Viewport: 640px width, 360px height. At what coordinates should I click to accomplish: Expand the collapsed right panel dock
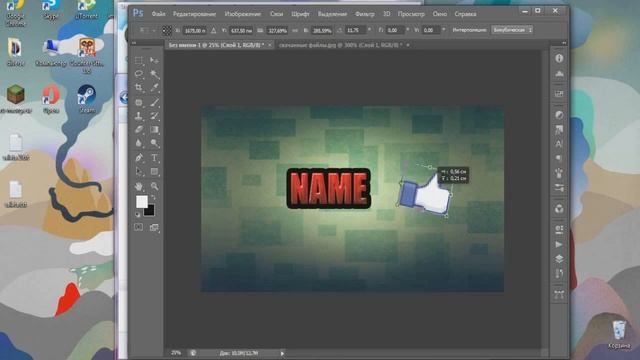[x=564, y=42]
